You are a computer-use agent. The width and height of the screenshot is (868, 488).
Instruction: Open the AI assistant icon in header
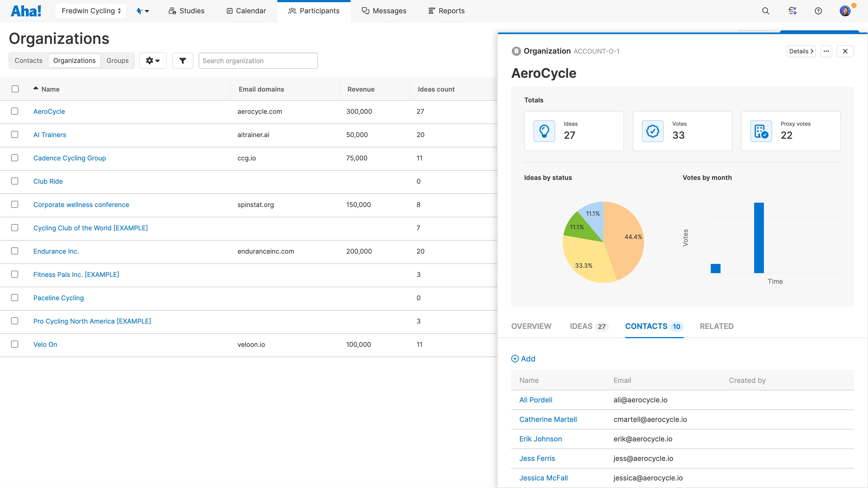pos(792,11)
